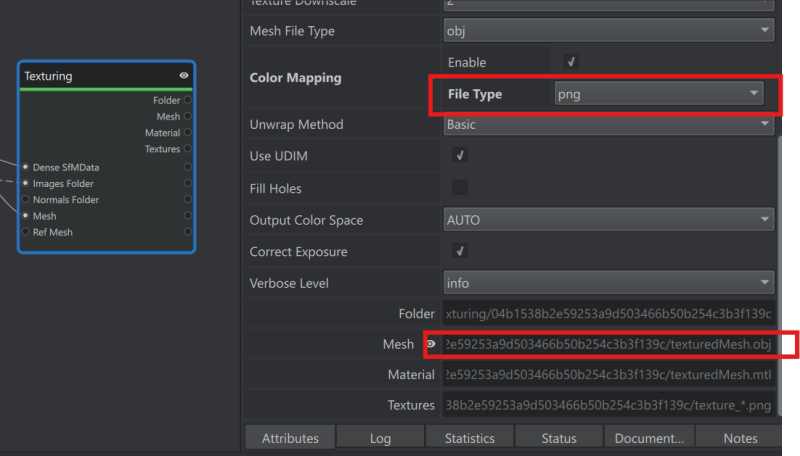Switch to the Notes tab
Screen dimensions: 800x456
click(x=740, y=438)
